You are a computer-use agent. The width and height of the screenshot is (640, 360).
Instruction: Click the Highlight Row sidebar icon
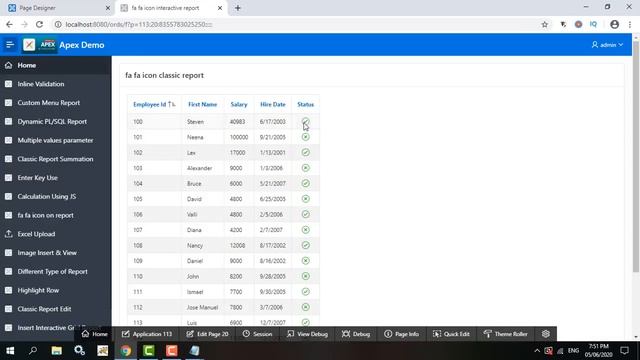pos(9,290)
